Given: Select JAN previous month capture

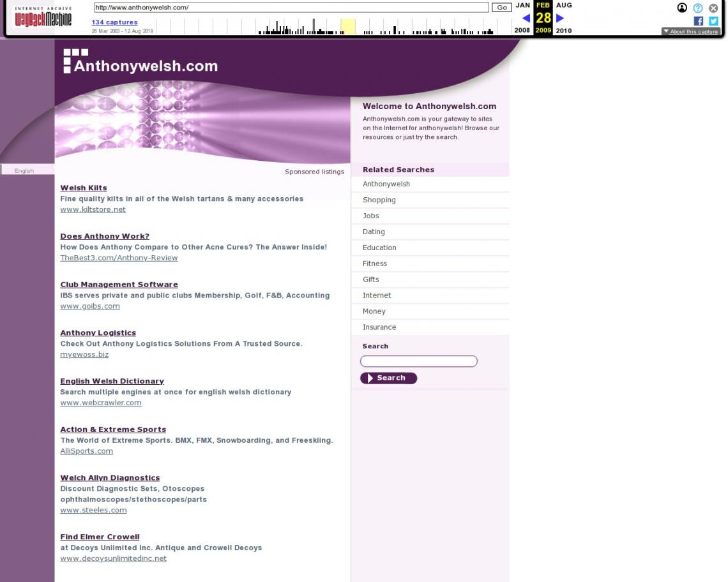Looking at the screenshot, I should coord(523,5).
